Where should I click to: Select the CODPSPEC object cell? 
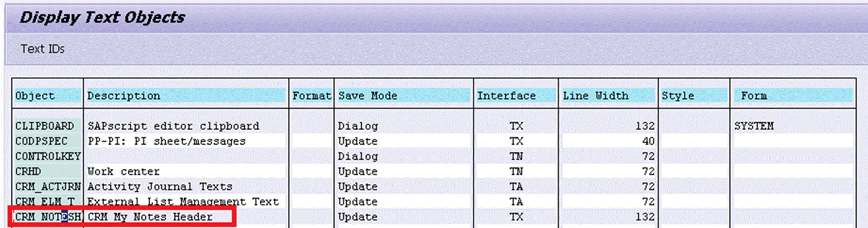48,141
